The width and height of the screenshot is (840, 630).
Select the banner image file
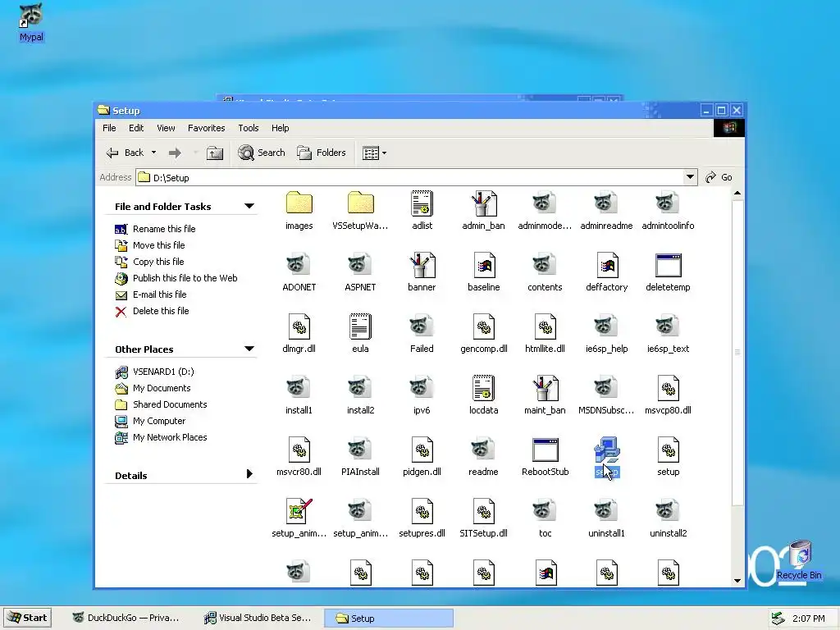pyautogui.click(x=422, y=265)
